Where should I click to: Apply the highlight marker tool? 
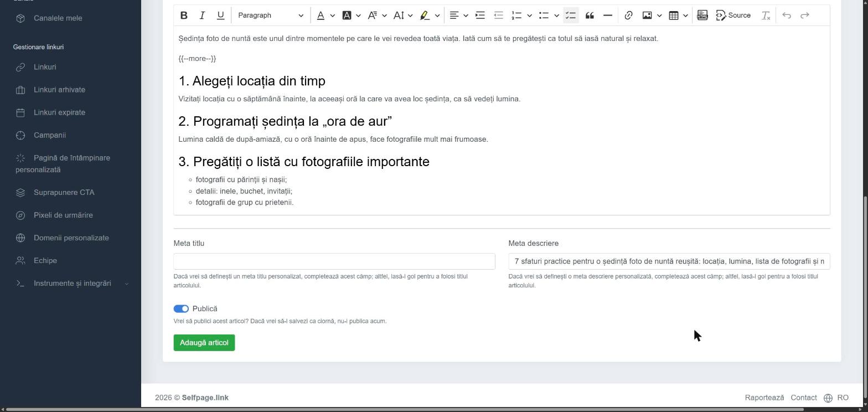(425, 16)
